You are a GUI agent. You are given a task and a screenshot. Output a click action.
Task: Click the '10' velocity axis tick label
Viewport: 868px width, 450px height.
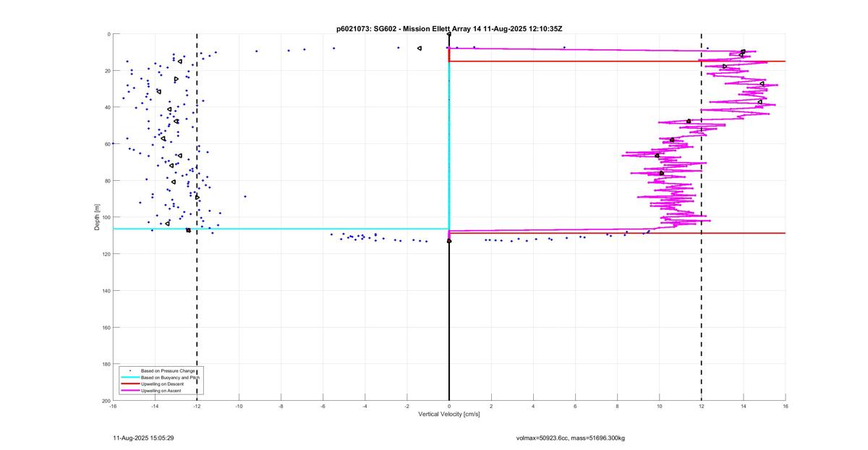(x=660, y=406)
